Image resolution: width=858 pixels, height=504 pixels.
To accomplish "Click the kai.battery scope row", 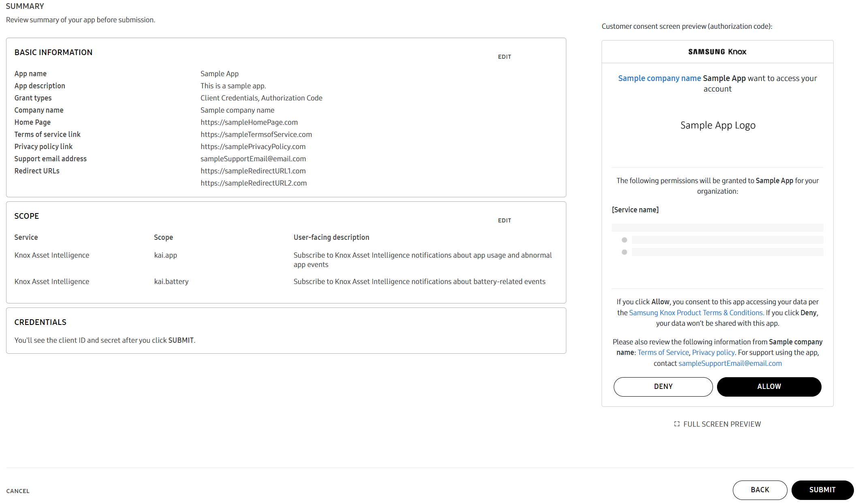I will [x=171, y=282].
